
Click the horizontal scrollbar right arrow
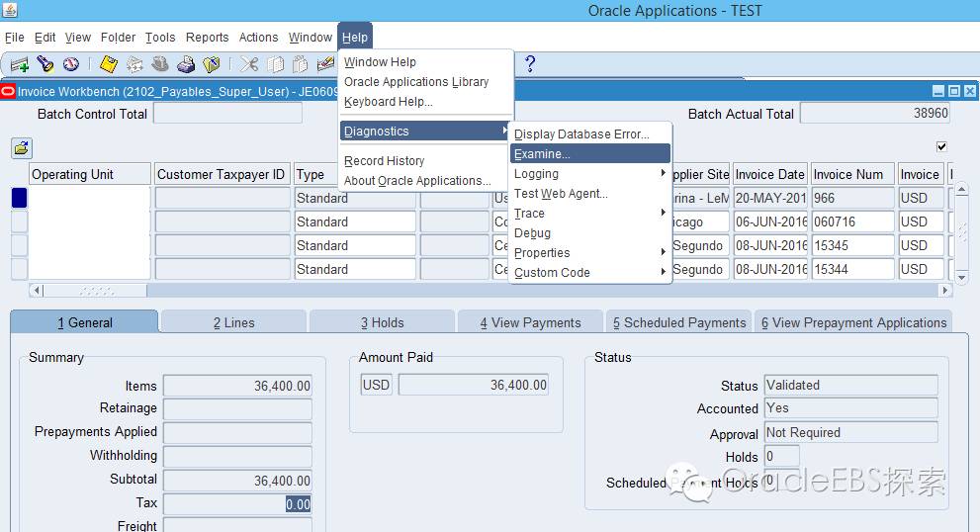(x=945, y=290)
